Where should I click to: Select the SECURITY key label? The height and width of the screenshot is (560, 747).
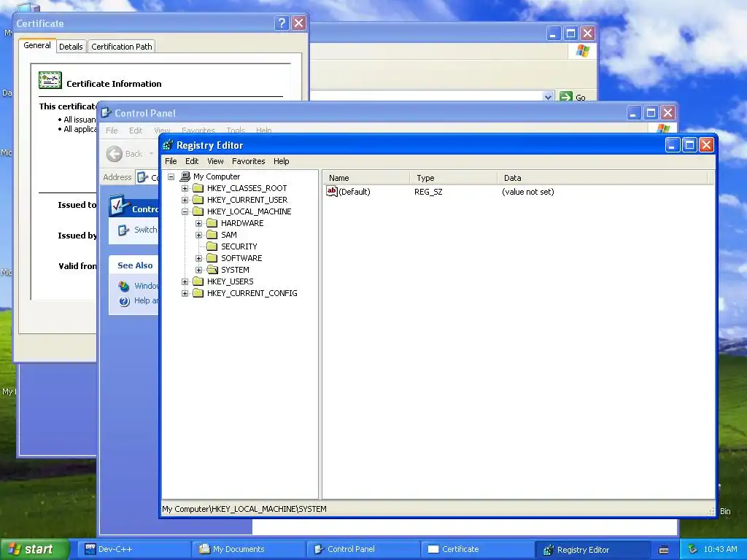pyautogui.click(x=239, y=246)
